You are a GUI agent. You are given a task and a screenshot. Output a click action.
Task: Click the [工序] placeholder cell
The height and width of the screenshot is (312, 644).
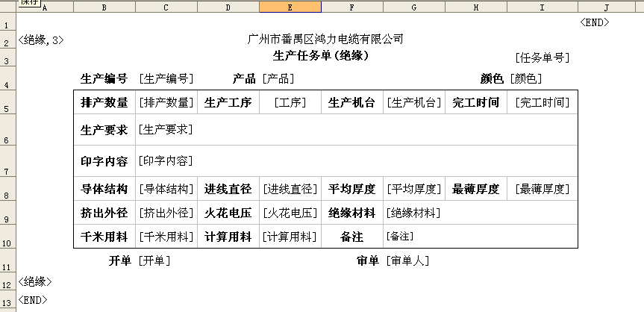coord(290,102)
